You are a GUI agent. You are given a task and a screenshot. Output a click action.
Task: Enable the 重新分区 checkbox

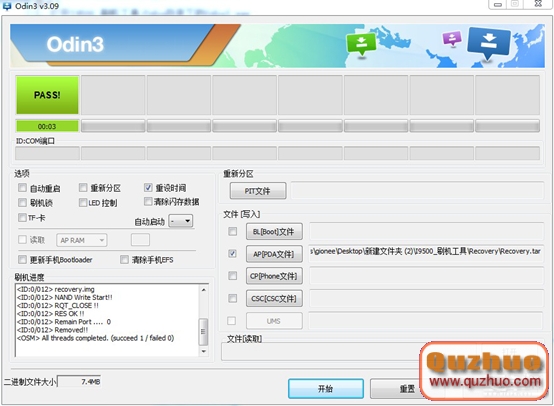coord(83,188)
